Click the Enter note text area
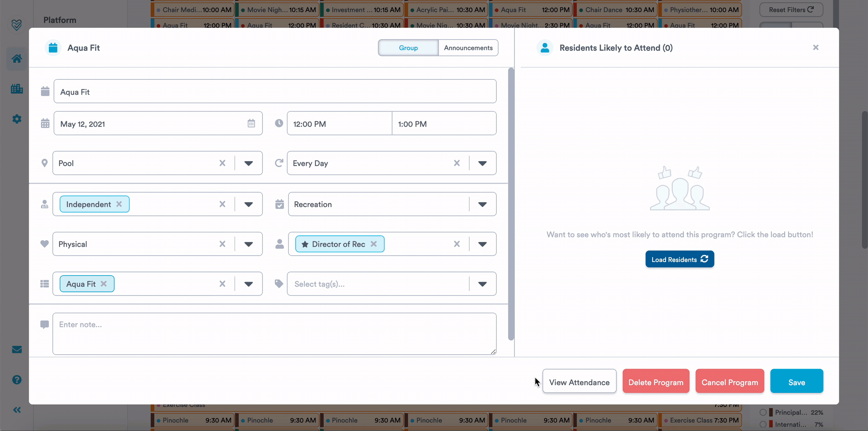This screenshot has height=431, width=868. [274, 334]
